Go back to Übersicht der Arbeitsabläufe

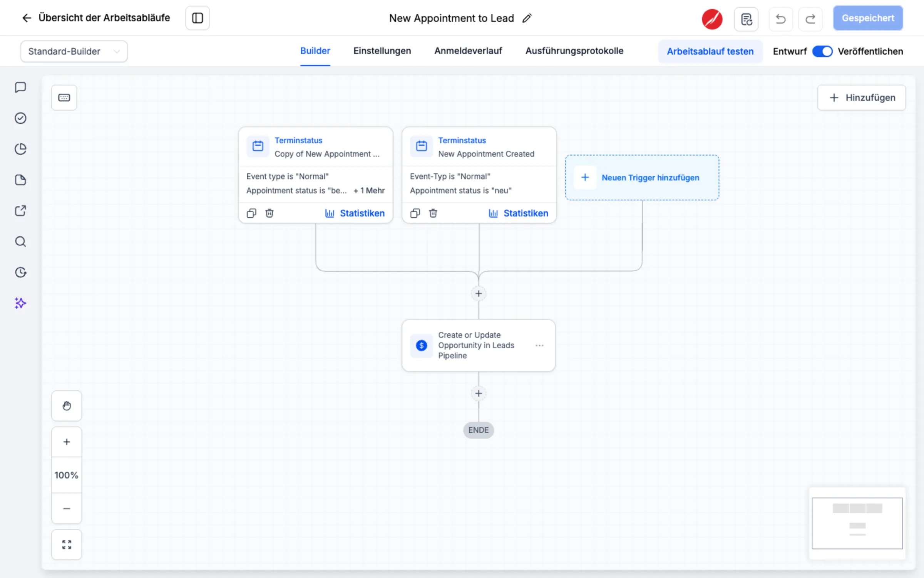(96, 18)
